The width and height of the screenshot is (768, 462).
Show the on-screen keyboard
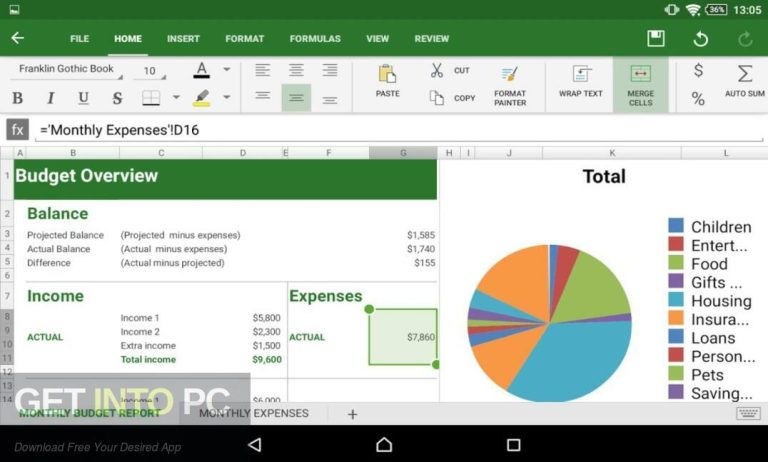point(748,413)
